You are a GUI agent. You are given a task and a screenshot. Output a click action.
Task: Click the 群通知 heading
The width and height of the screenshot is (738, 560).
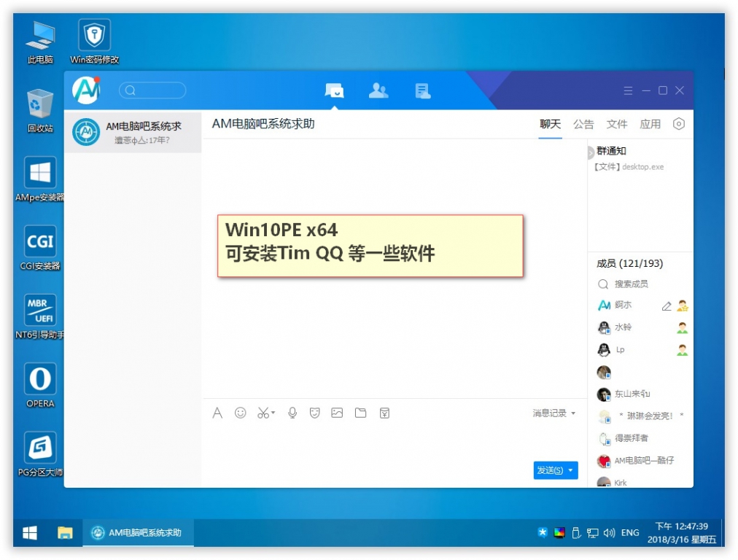pyautogui.click(x=611, y=151)
